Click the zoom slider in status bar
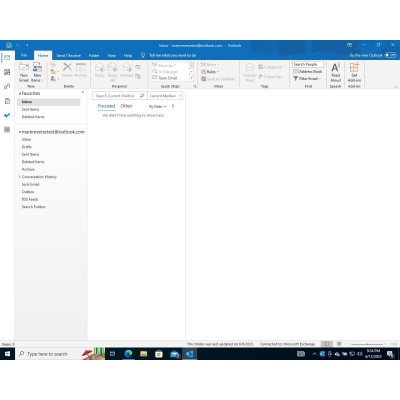The image size is (400, 400). 367,344
